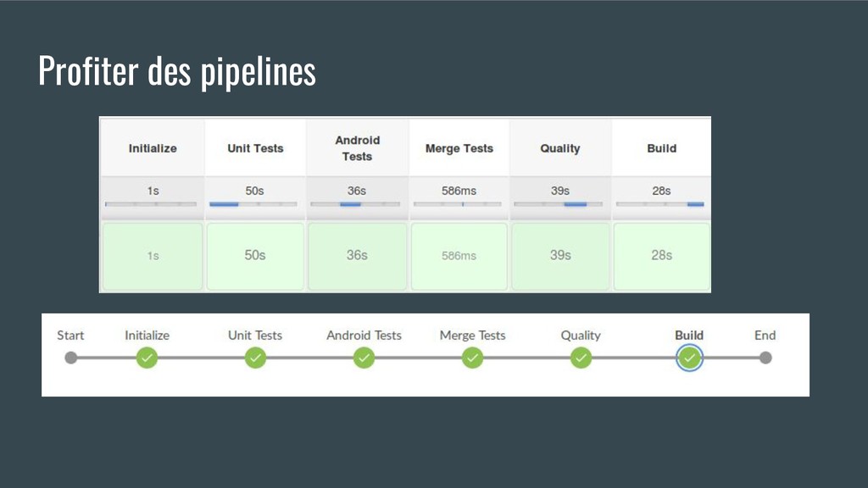Viewport: 868px width, 488px height.
Task: Click the grey End node circle
Action: tap(765, 358)
